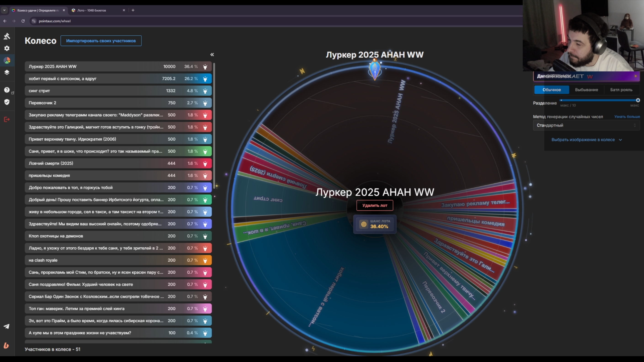644x362 pixels.
Task: Click the Узнать больше link
Action: [x=627, y=117]
